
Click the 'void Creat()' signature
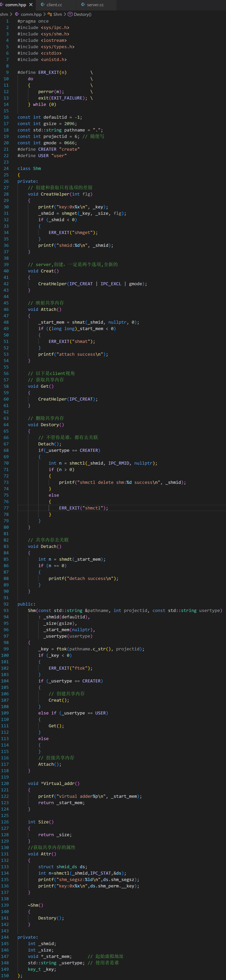(43, 271)
